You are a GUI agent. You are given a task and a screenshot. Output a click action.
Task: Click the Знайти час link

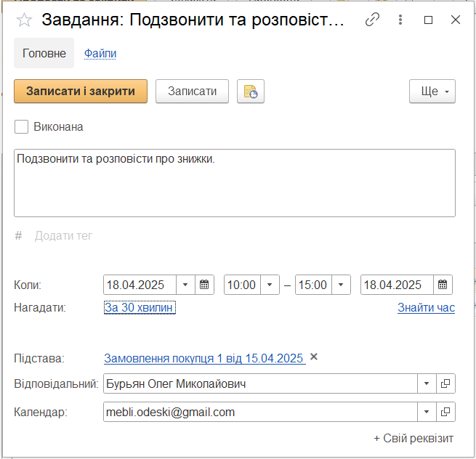426,308
